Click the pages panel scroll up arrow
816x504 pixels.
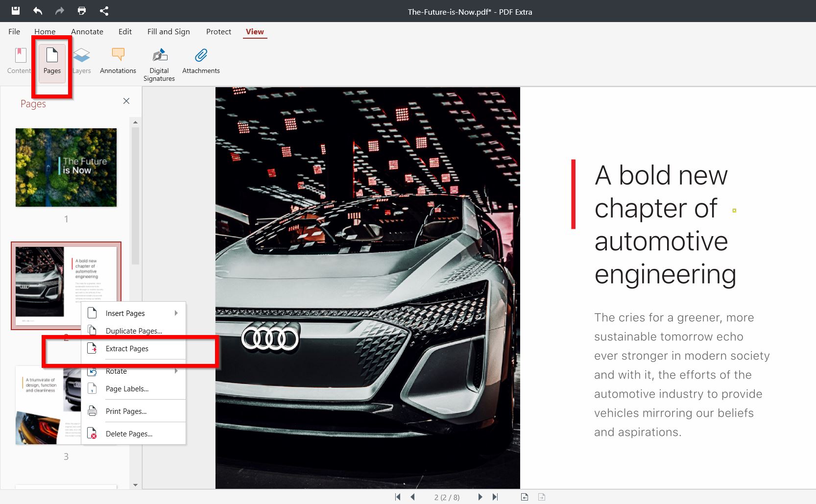click(135, 122)
